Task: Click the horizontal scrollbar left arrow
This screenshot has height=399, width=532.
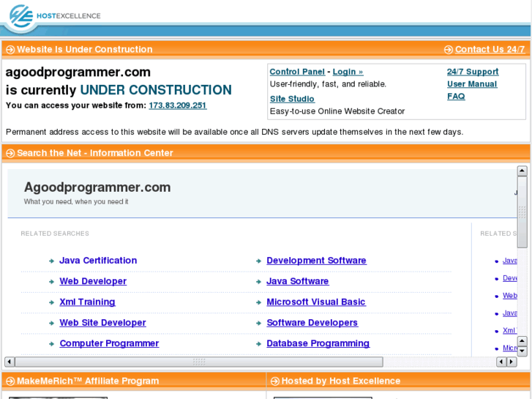Action: [x=10, y=362]
